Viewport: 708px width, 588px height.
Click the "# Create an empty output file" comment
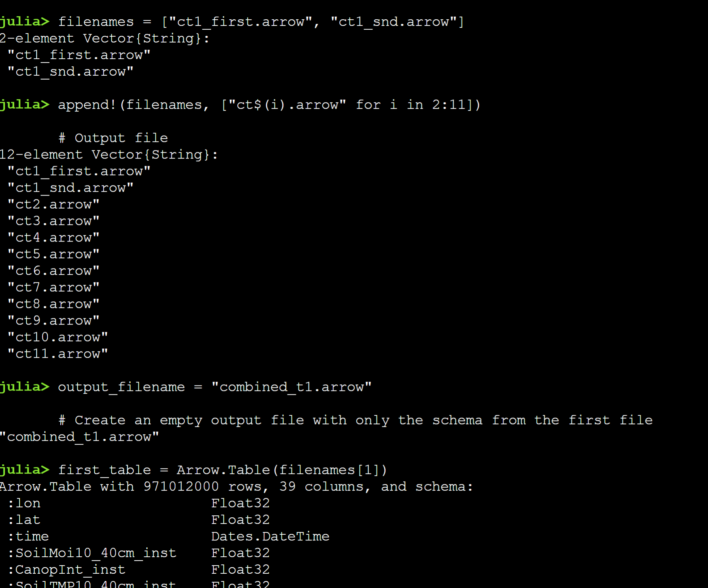tap(356, 420)
